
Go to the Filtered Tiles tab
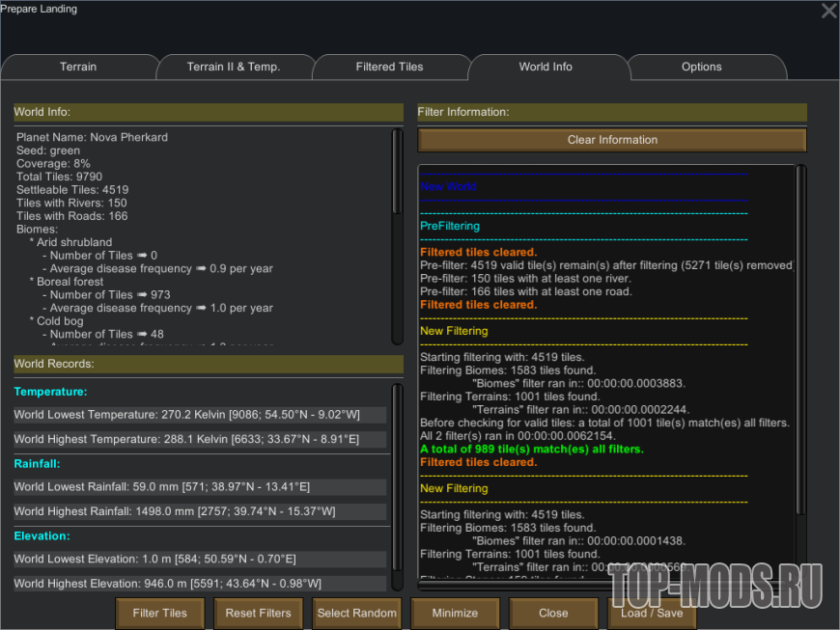pyautogui.click(x=389, y=68)
